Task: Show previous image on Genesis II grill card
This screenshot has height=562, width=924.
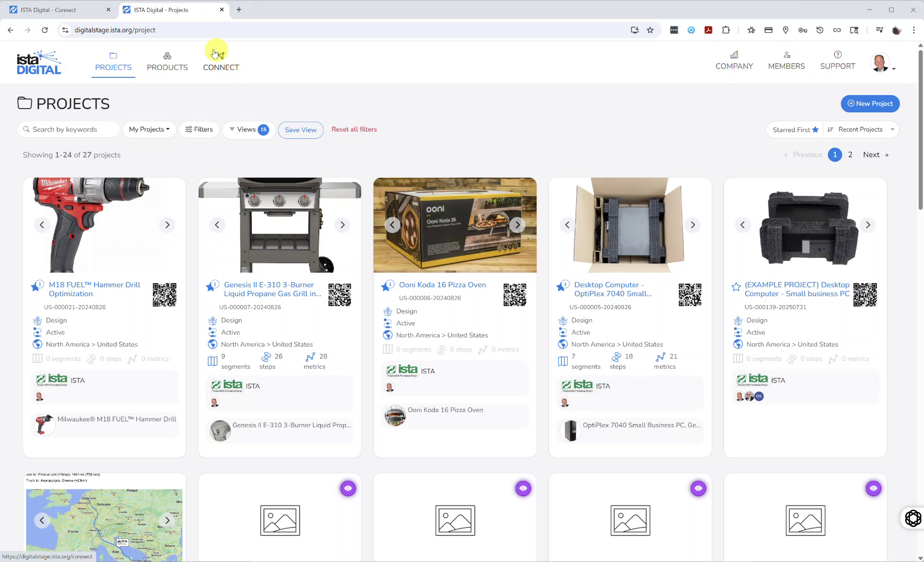Action: 217,225
